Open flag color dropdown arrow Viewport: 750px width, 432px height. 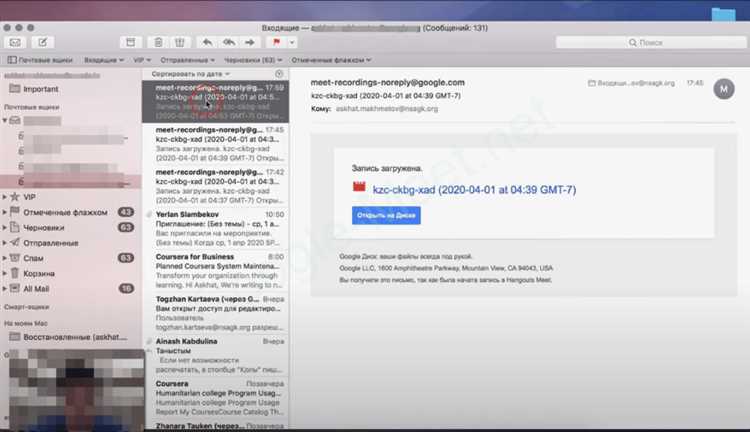click(291, 42)
